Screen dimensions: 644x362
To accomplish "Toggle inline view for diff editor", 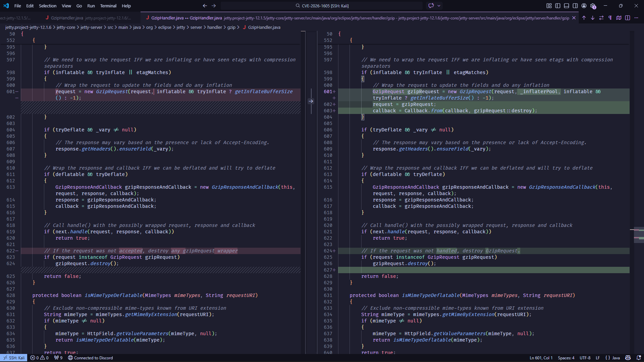I will (x=628, y=18).
